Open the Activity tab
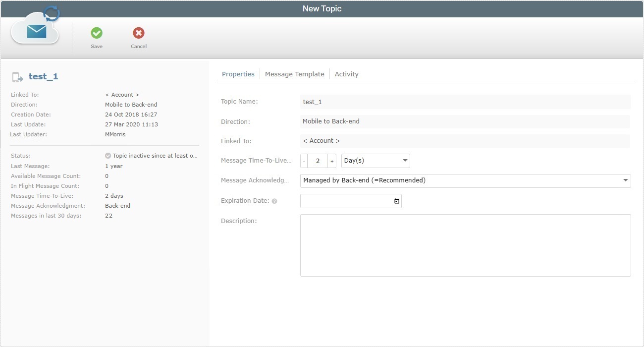Viewport: 644px width, 347px height. 346,74
